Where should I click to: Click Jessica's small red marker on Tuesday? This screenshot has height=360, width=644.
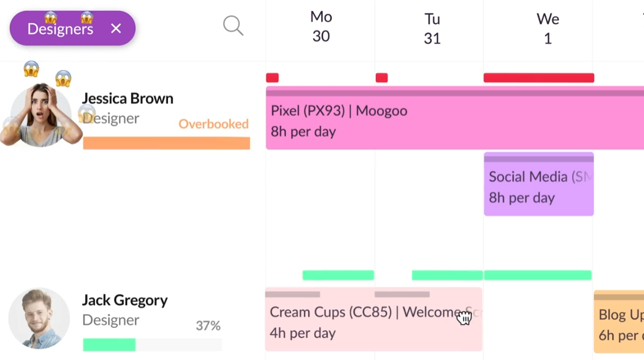pos(382,78)
